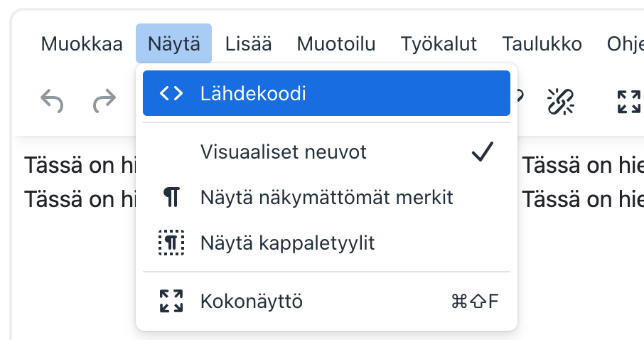Toggle off Visuaaliset neuvot
This screenshot has width=644, height=340.
click(283, 152)
